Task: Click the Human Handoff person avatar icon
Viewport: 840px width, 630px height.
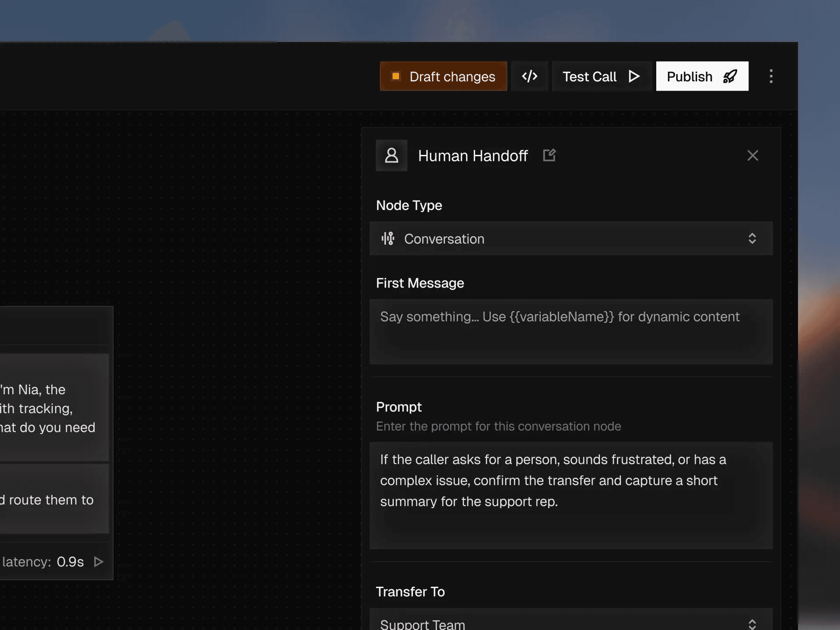Action: (x=392, y=155)
